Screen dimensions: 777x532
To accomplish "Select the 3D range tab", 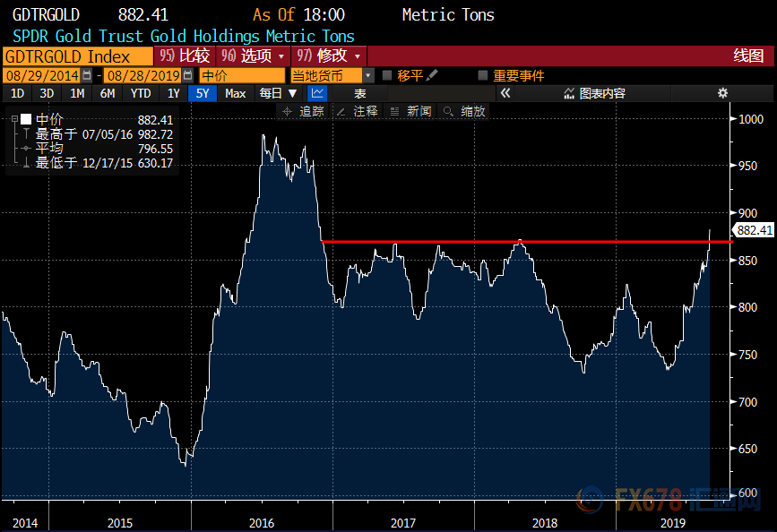I will click(47, 93).
